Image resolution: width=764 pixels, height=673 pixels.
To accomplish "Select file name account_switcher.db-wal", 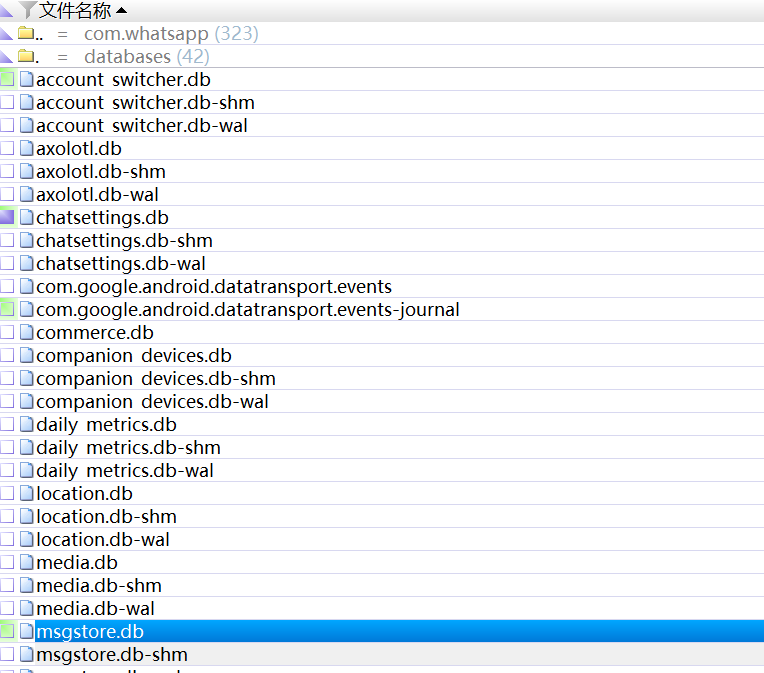I will pyautogui.click(x=142, y=125).
